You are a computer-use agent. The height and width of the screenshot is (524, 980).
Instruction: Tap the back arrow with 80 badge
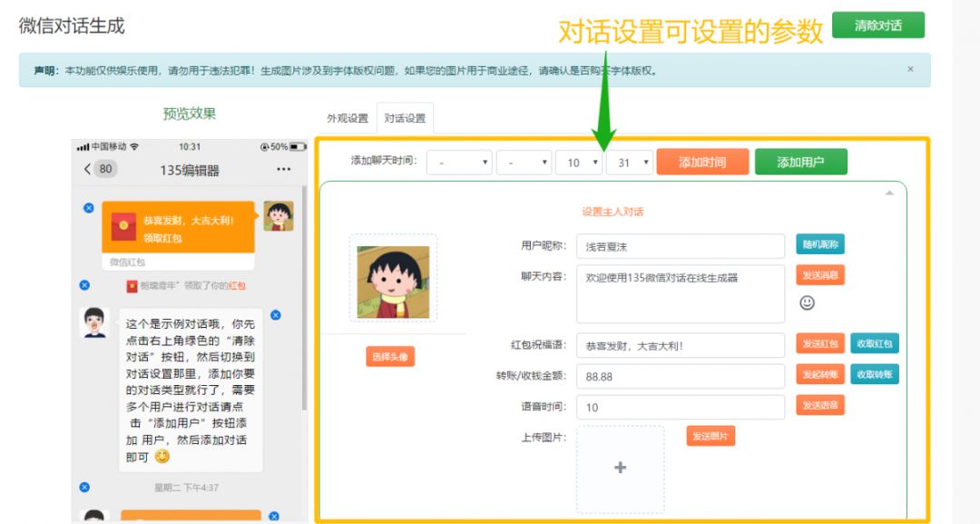pyautogui.click(x=101, y=169)
